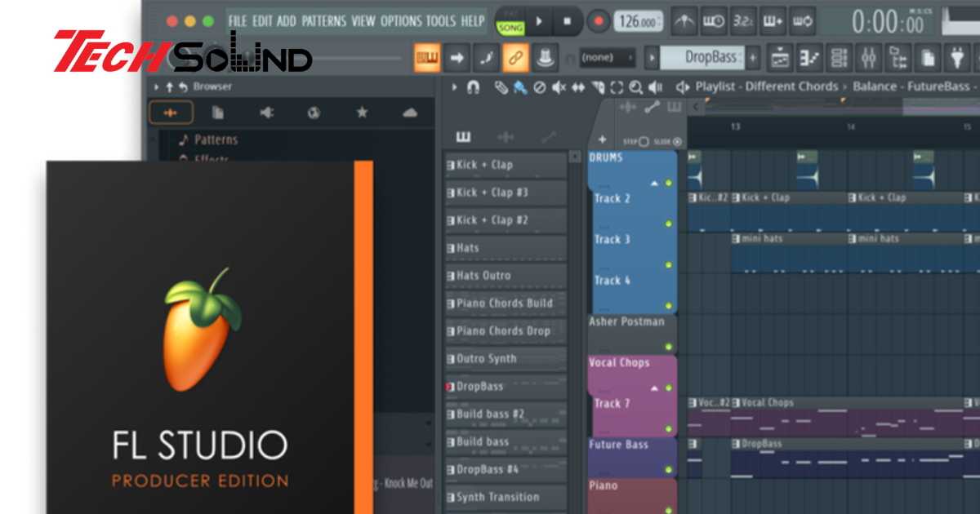Screen dimensions: 980x514
Task: Select the Playback speaker tool
Action: pos(655,87)
